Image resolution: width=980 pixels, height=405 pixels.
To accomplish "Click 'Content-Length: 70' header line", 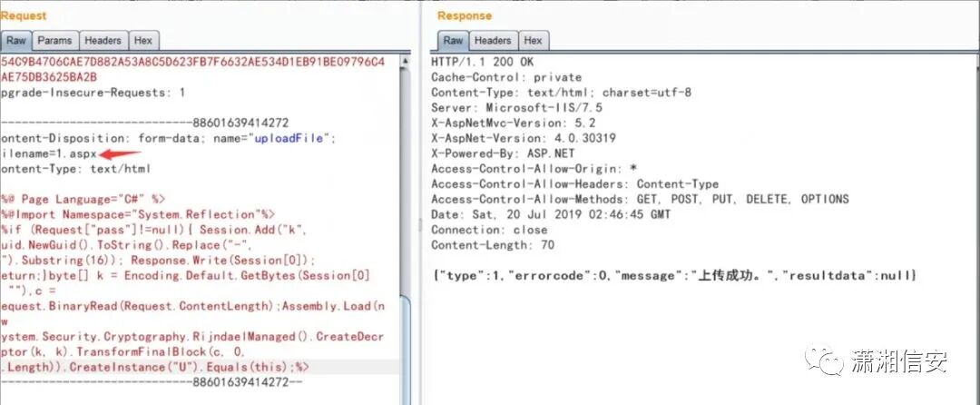I will pyautogui.click(x=493, y=245).
